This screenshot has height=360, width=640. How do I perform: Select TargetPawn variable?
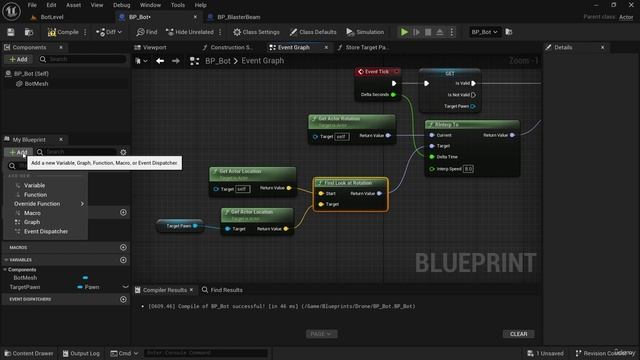click(24, 287)
